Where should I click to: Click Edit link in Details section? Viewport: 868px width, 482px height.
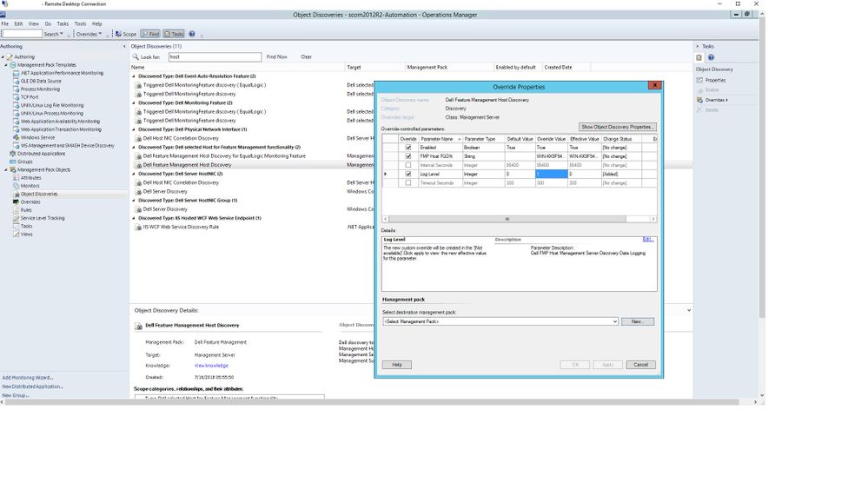(x=647, y=240)
